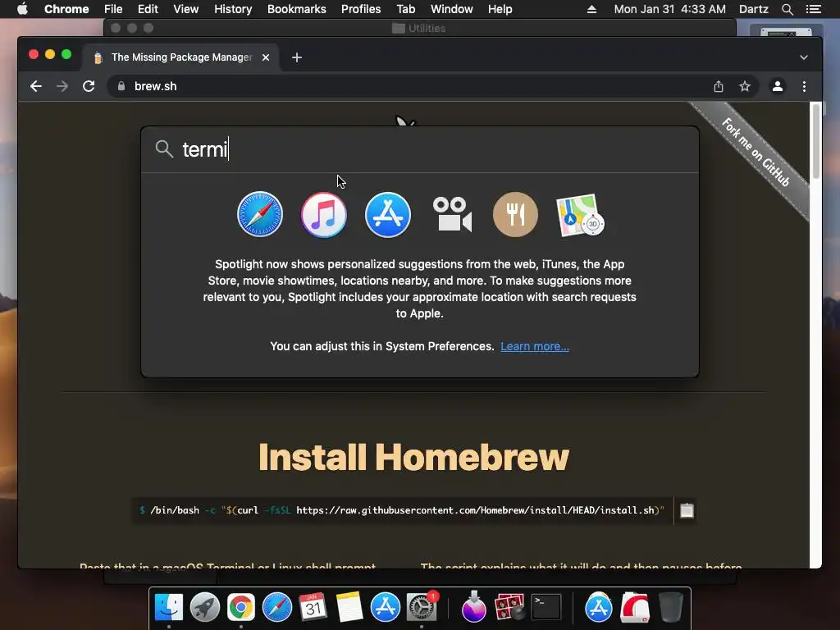
Task: Open the purple installer app in Dock
Action: [x=473, y=607]
